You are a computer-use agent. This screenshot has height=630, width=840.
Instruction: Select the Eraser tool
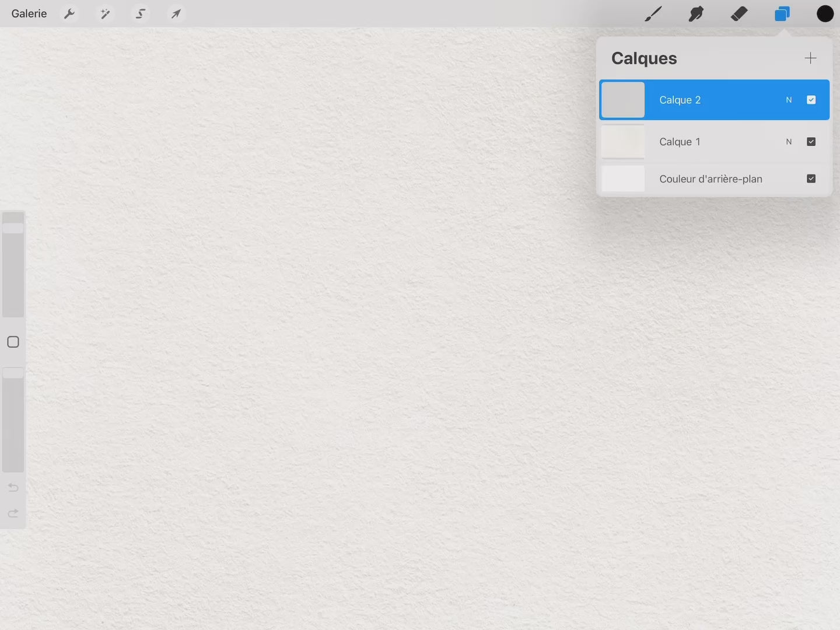click(739, 13)
